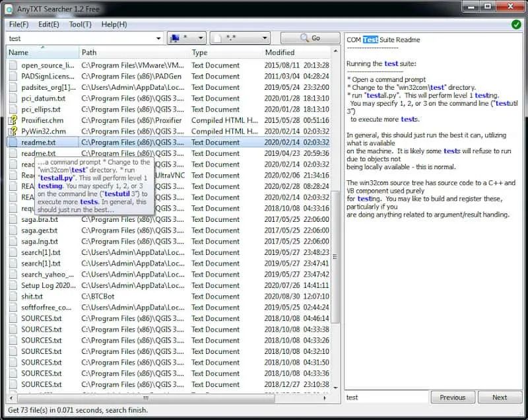This screenshot has height=420, width=528.
Task: Click the Next match button
Action: pyautogui.click(x=500, y=398)
